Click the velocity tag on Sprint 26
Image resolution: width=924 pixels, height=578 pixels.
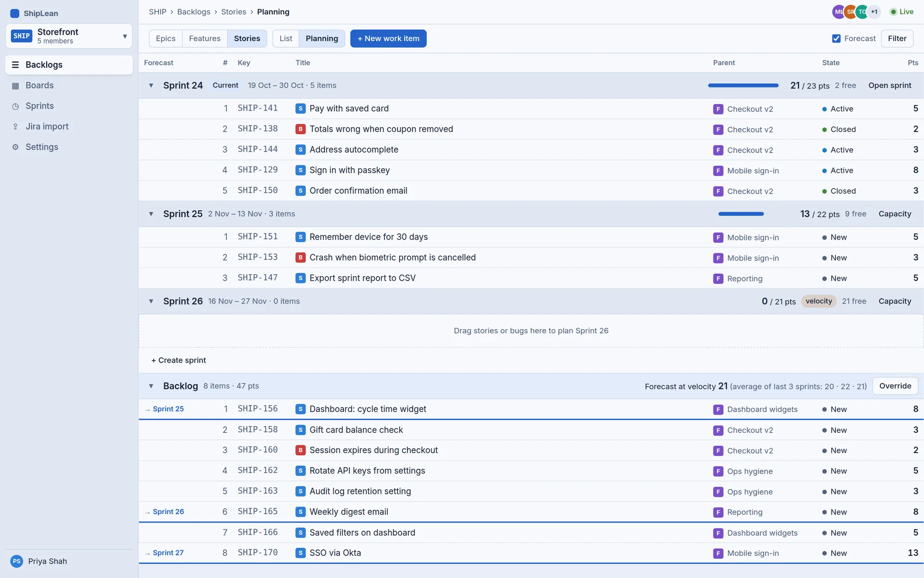819,301
